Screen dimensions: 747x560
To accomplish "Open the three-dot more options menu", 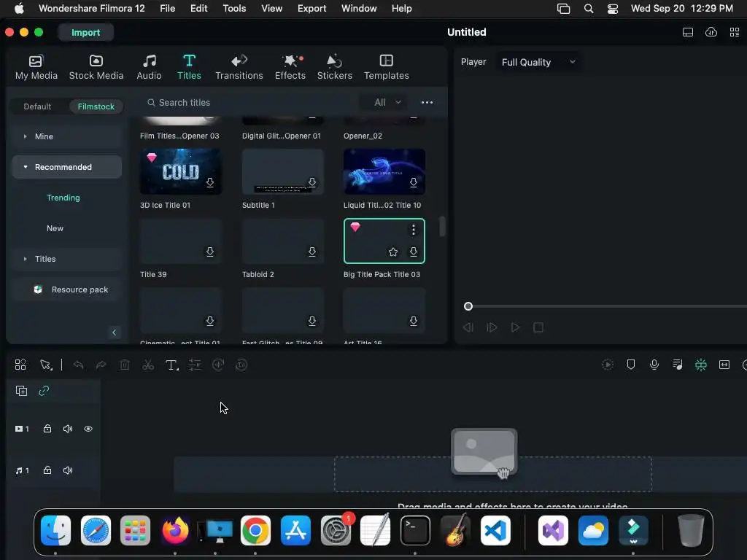I will 427,102.
